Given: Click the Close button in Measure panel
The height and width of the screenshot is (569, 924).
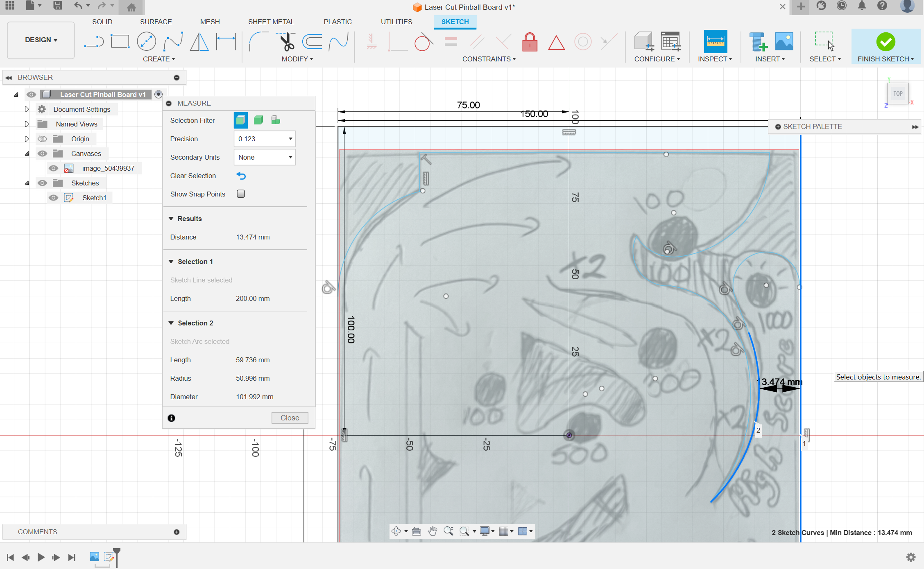Looking at the screenshot, I should [290, 417].
